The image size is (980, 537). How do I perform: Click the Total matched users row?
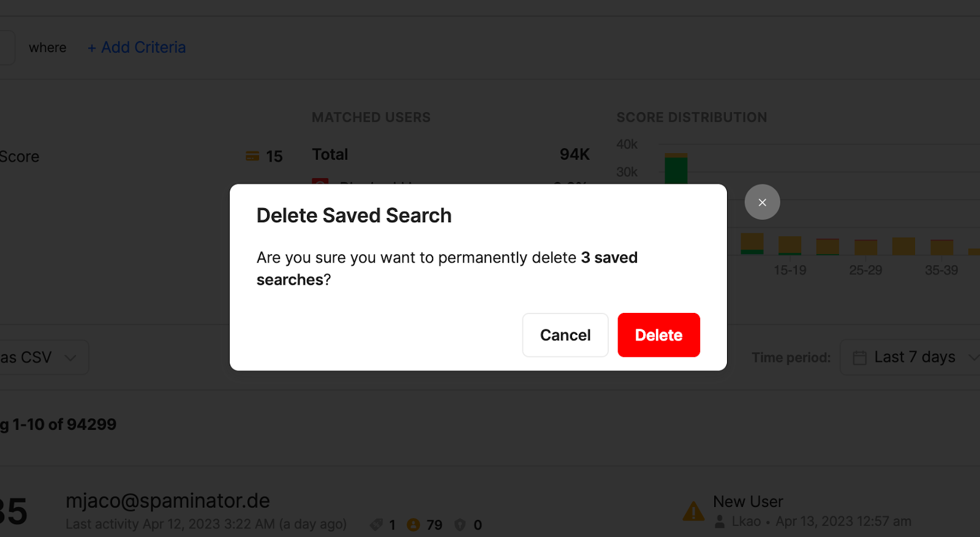pyautogui.click(x=451, y=154)
